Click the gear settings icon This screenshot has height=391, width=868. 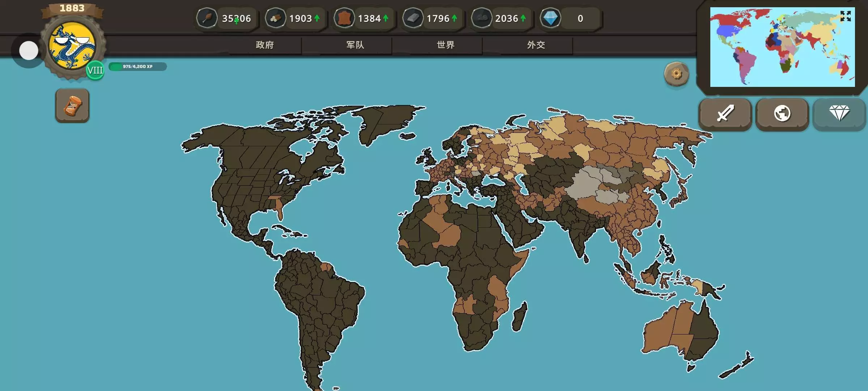(x=676, y=74)
